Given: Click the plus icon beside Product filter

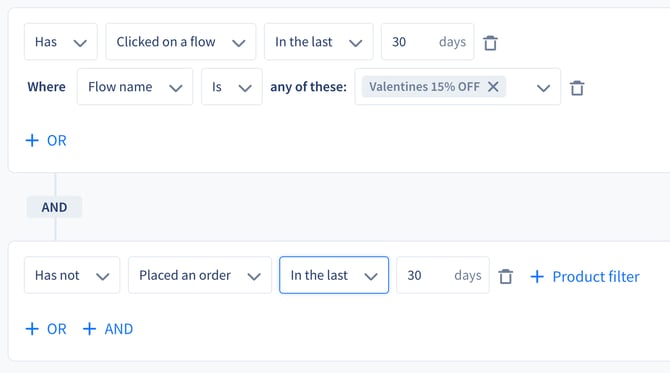Looking at the screenshot, I should [537, 276].
